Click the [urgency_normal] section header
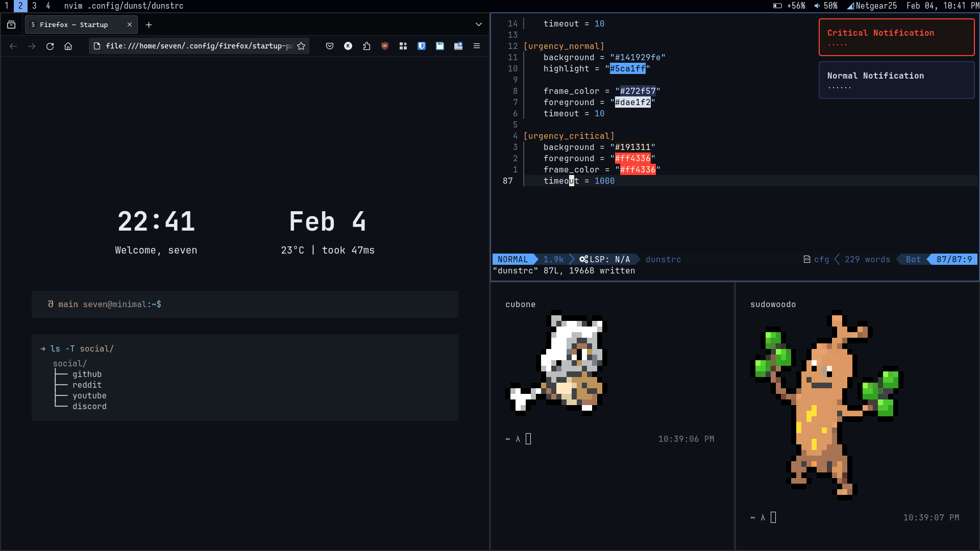This screenshot has width=980, height=551. (564, 46)
